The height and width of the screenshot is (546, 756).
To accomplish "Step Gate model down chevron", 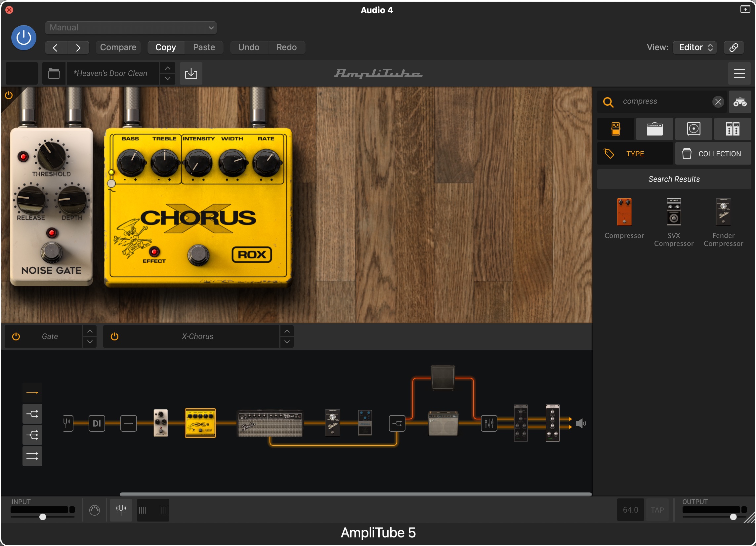I will [90, 342].
